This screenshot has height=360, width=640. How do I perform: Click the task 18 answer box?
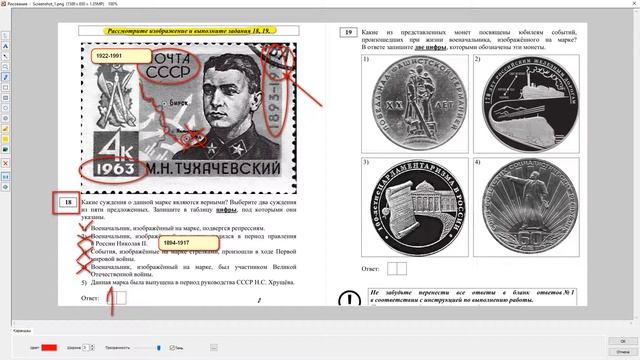click(117, 298)
